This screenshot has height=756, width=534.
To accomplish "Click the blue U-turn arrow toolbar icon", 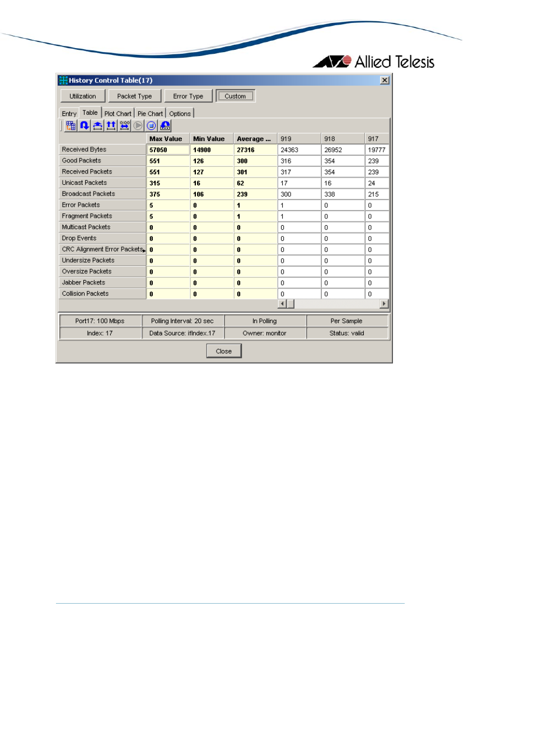I will (84, 125).
